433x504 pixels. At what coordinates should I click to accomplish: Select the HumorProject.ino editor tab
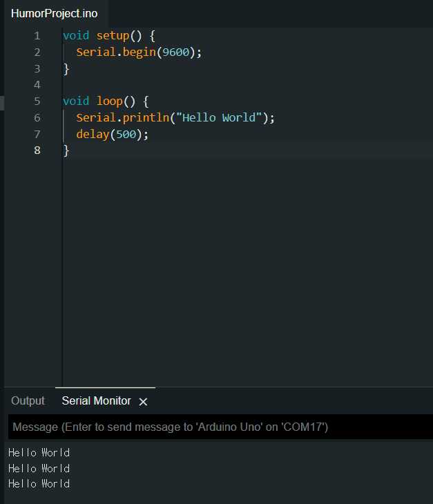tap(54, 14)
